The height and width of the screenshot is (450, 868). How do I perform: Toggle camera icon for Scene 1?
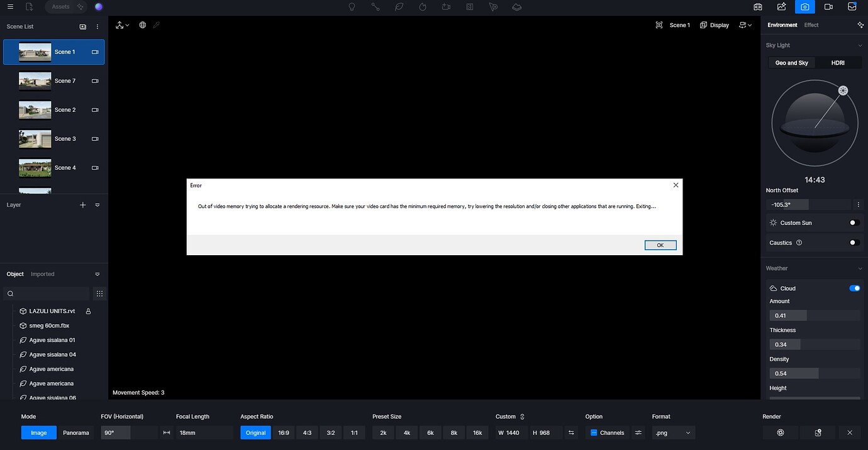click(x=95, y=52)
